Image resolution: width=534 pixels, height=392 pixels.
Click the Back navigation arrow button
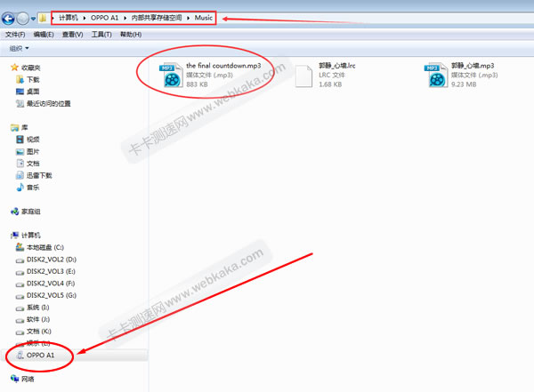click(x=11, y=18)
